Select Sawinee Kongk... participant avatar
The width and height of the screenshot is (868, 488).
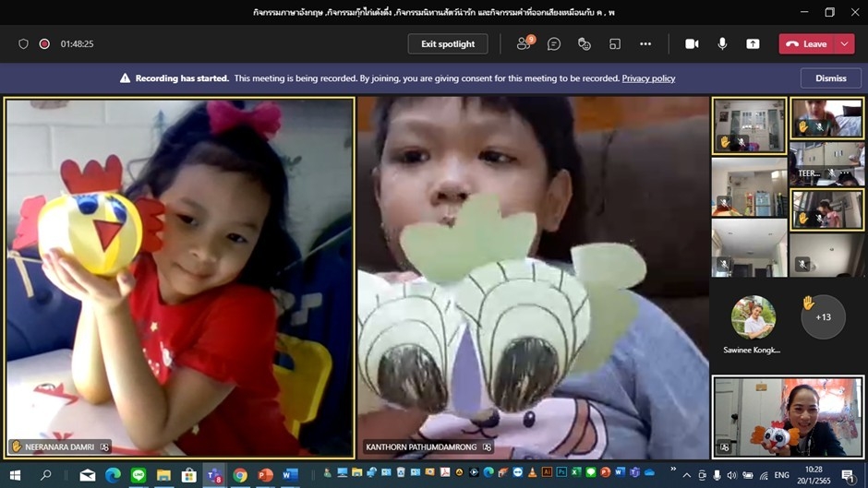pos(753,318)
